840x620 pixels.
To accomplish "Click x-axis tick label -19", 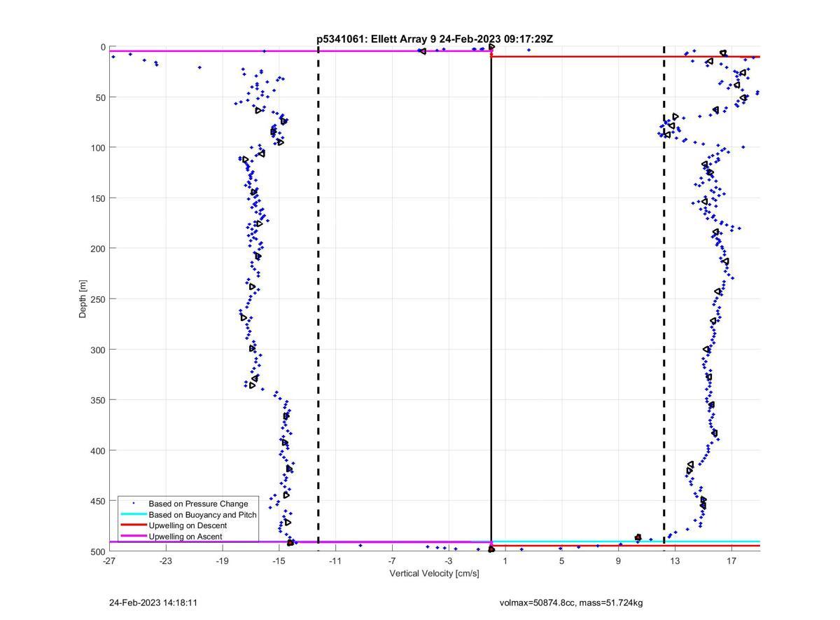I will [x=223, y=560].
